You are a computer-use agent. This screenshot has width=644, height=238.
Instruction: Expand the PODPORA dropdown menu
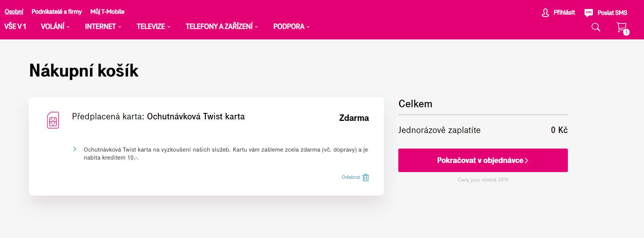292,27
